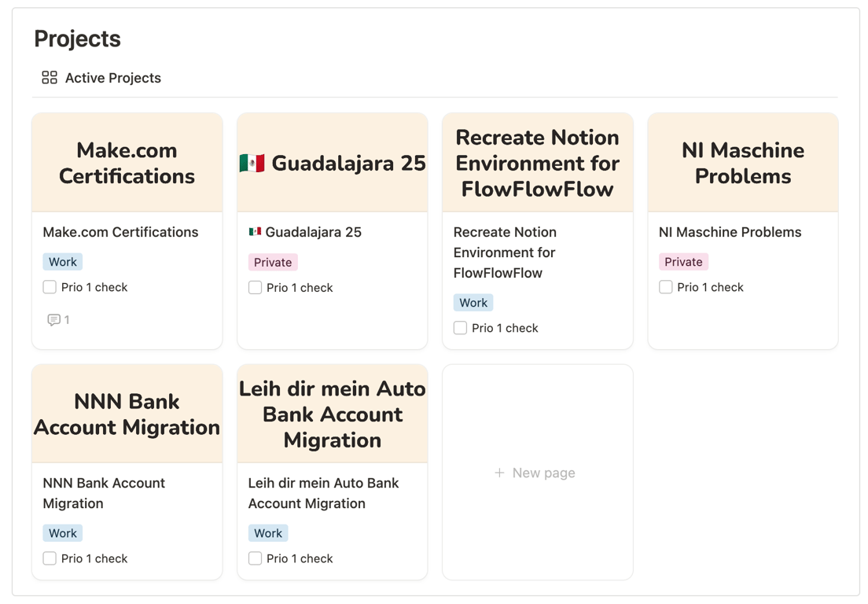868x604 pixels.
Task: Check Prio 1 for Leih dir mein Auto
Action: pos(255,558)
